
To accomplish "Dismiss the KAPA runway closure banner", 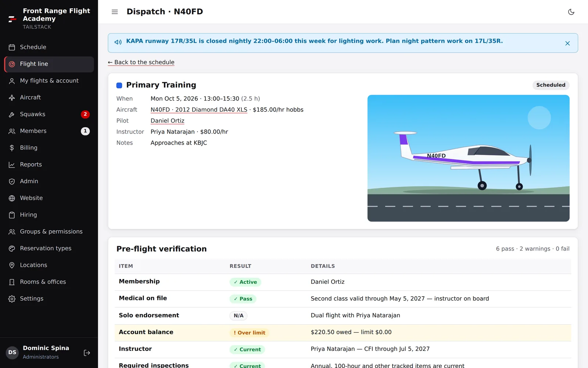I will [x=567, y=43].
